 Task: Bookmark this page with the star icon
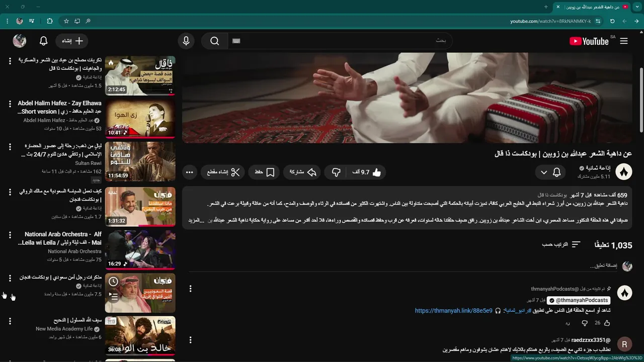[x=66, y=21]
